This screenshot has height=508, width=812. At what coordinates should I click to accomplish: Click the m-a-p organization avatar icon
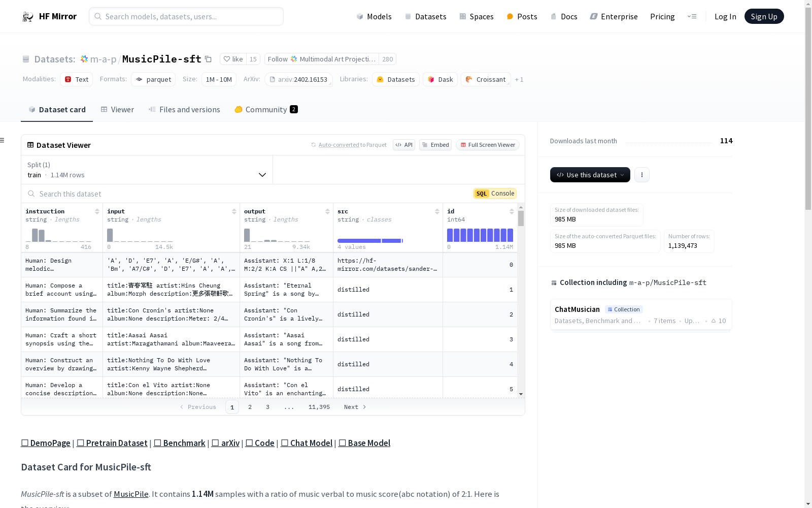[x=84, y=59]
